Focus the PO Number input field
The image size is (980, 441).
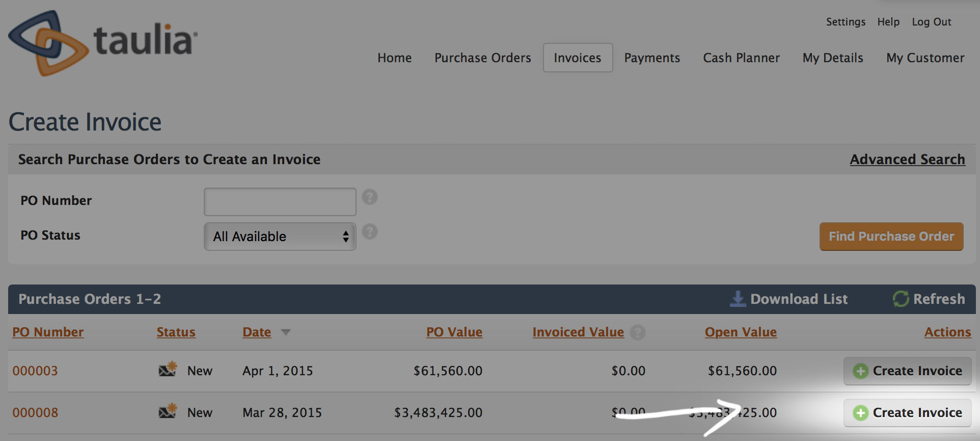tap(280, 202)
